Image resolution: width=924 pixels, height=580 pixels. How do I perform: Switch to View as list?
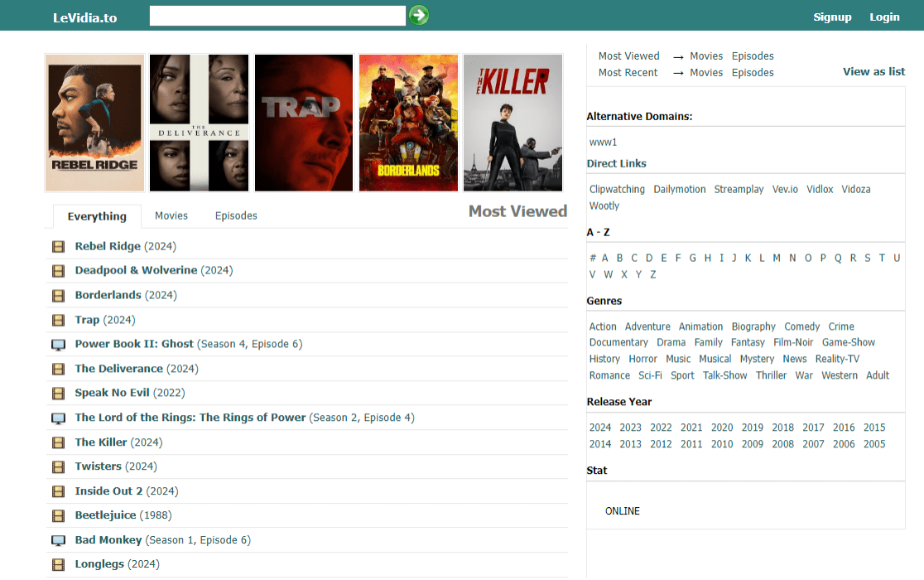click(873, 71)
